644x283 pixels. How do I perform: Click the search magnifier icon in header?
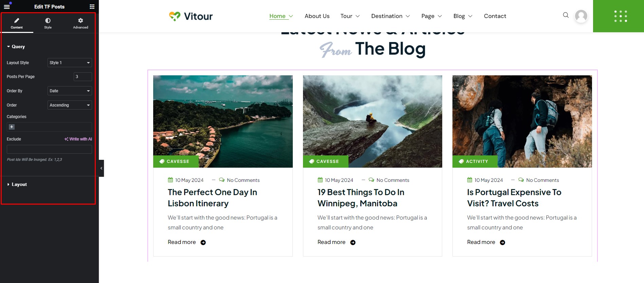[x=566, y=15]
